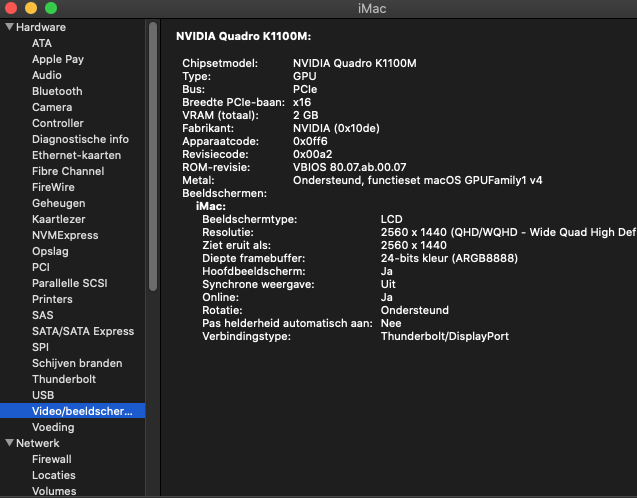This screenshot has width=637, height=498.
Task: Close the iMac window with red button
Action: tap(11, 8)
